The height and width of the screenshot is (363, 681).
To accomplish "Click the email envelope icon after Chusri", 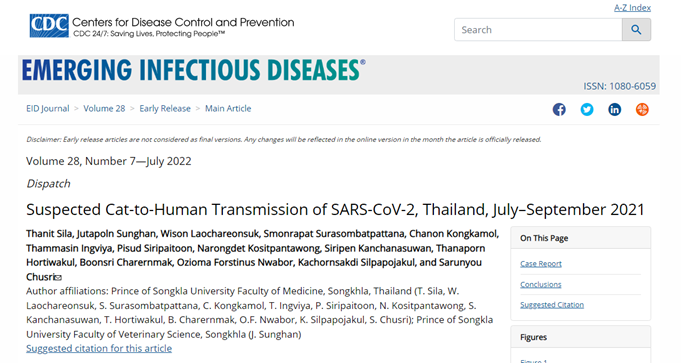I will point(58,277).
